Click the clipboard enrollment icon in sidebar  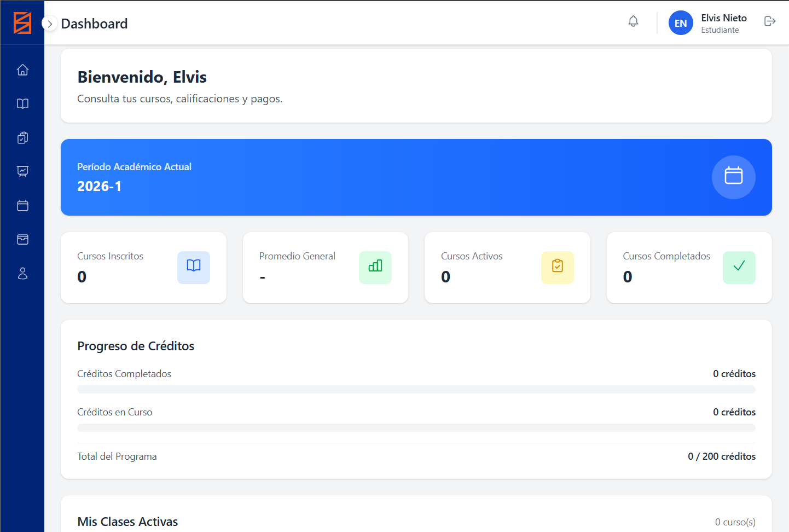(x=22, y=137)
